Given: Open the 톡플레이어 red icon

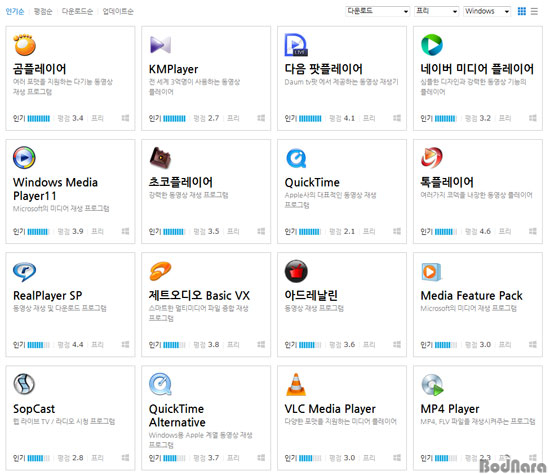Looking at the screenshot, I should click(x=432, y=157).
